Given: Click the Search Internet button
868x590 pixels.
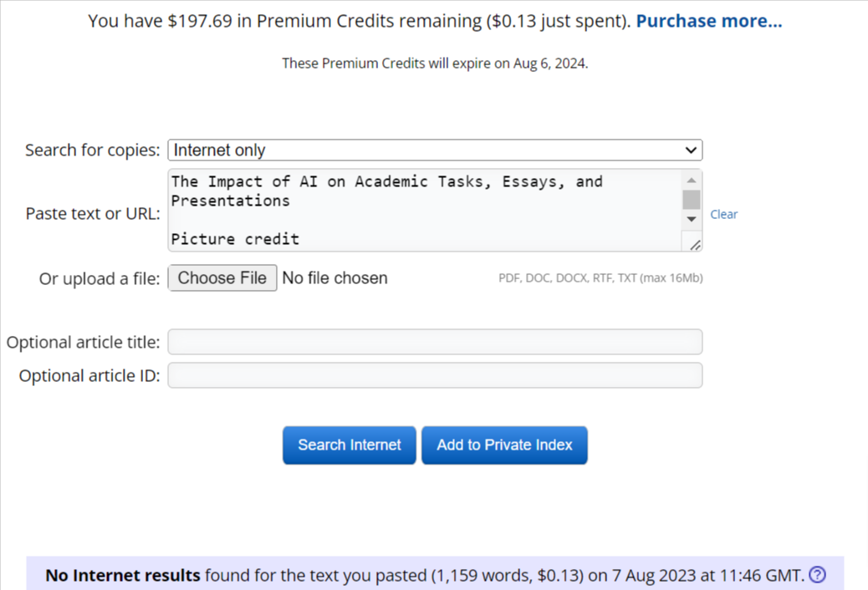Looking at the screenshot, I should pyautogui.click(x=350, y=445).
